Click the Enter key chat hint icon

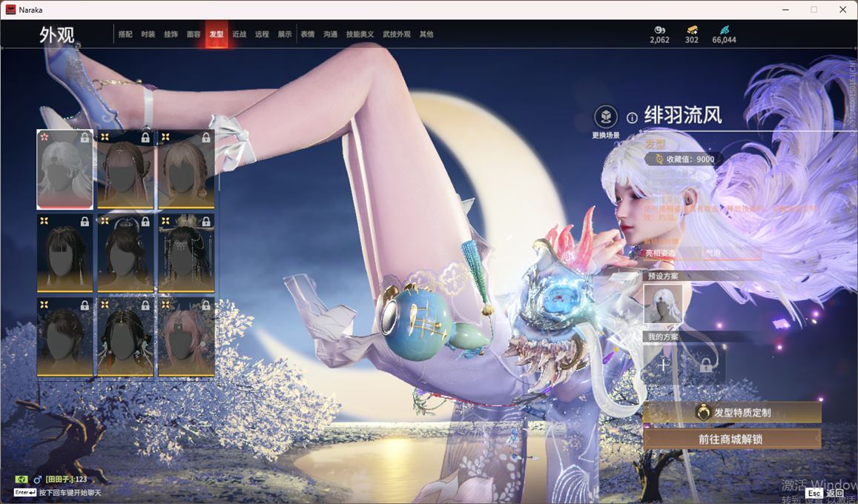(25, 493)
